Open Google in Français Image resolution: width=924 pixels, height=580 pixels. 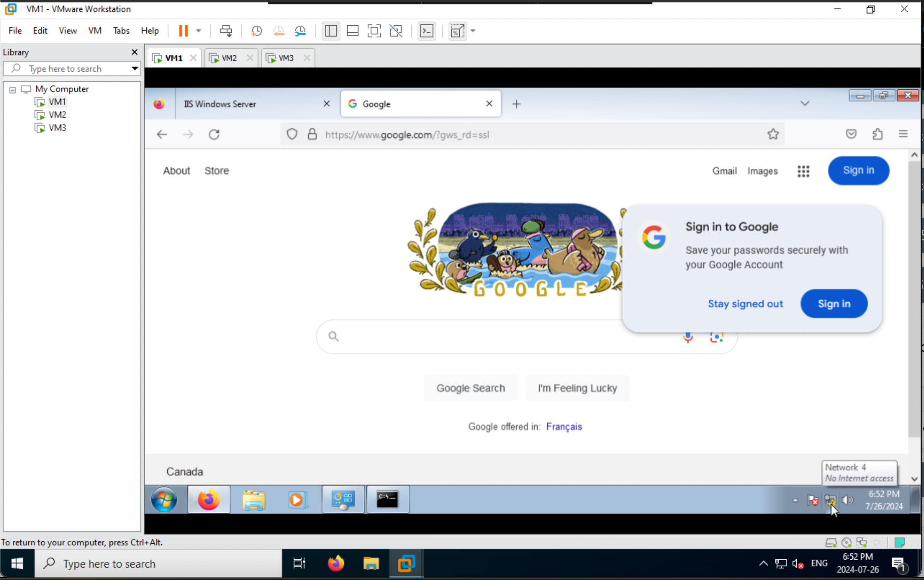[x=564, y=426]
